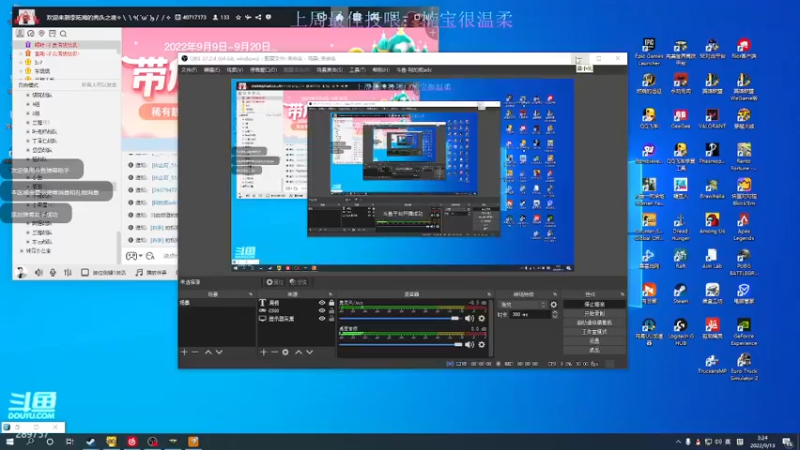The height and width of the screenshot is (450, 800).
Task: Show hidden icons in system tray
Action: pyautogui.click(x=678, y=442)
